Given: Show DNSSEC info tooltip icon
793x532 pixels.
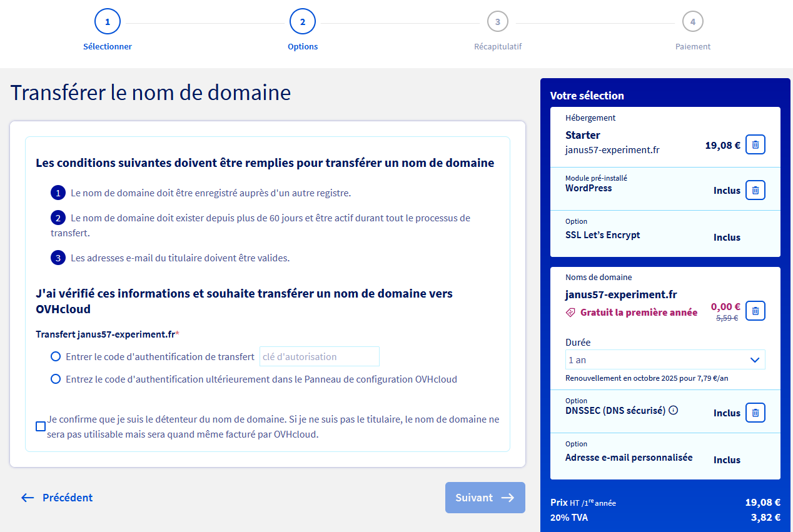Looking at the screenshot, I should click(x=674, y=411).
